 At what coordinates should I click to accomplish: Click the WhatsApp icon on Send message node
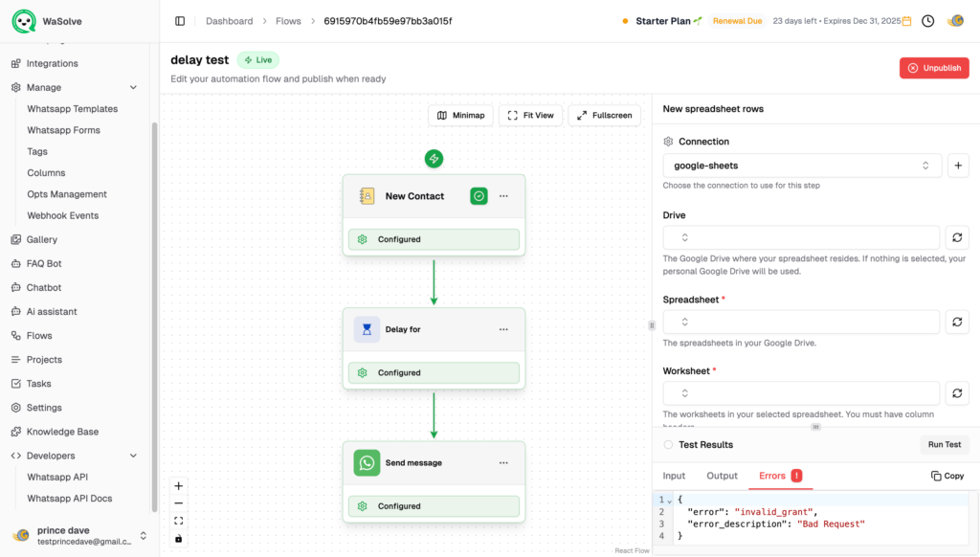(367, 463)
